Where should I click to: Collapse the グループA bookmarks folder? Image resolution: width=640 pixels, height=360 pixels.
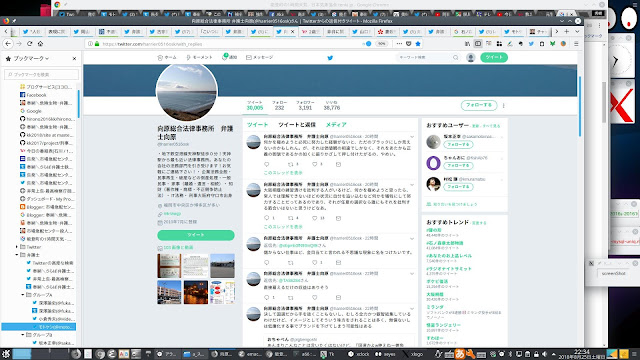pos(23,295)
